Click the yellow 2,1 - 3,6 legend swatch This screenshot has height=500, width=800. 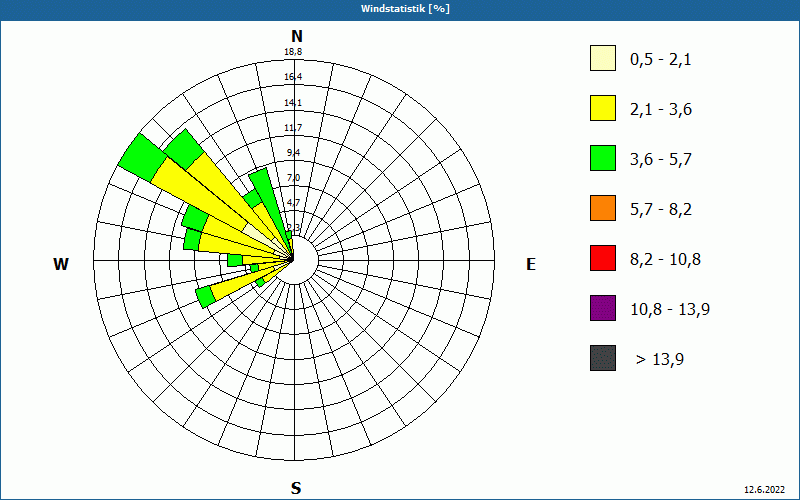603,108
